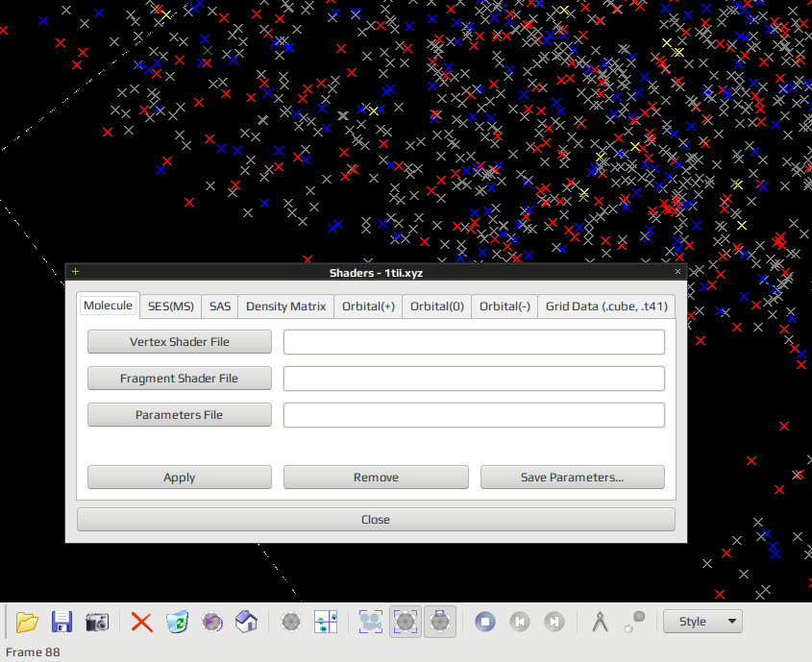Viewport: 812px width, 662px height.
Task: Step to the previous frame
Action: pos(520,622)
